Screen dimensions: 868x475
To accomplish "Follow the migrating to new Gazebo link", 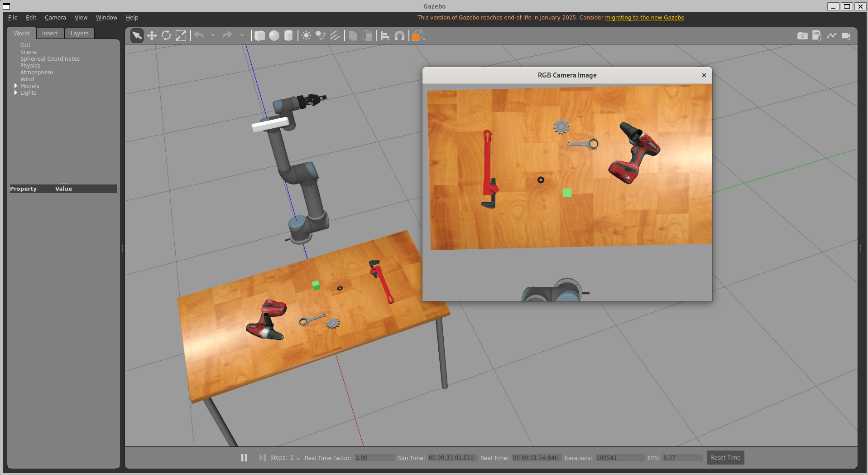I will (x=644, y=18).
